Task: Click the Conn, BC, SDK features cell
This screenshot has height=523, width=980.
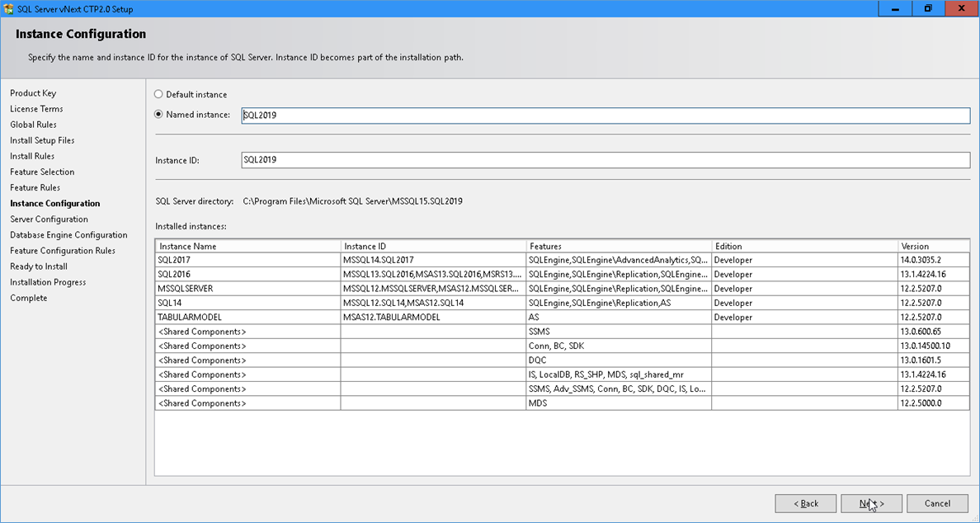Action: pyautogui.click(x=619, y=346)
